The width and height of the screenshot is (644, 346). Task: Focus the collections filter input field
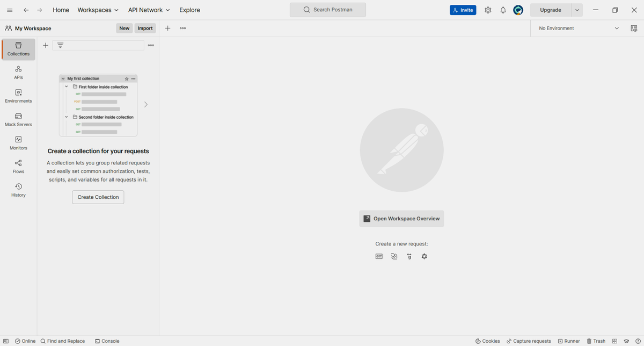click(98, 45)
